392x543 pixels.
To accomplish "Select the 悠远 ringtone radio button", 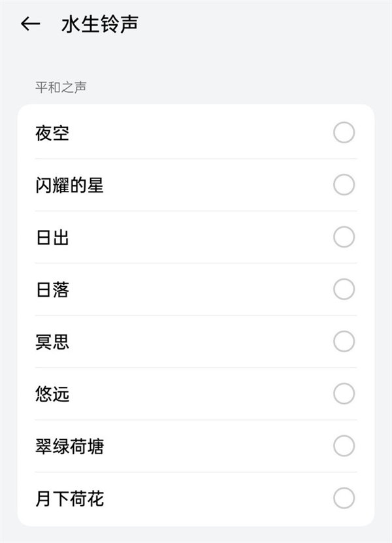I will (x=342, y=393).
